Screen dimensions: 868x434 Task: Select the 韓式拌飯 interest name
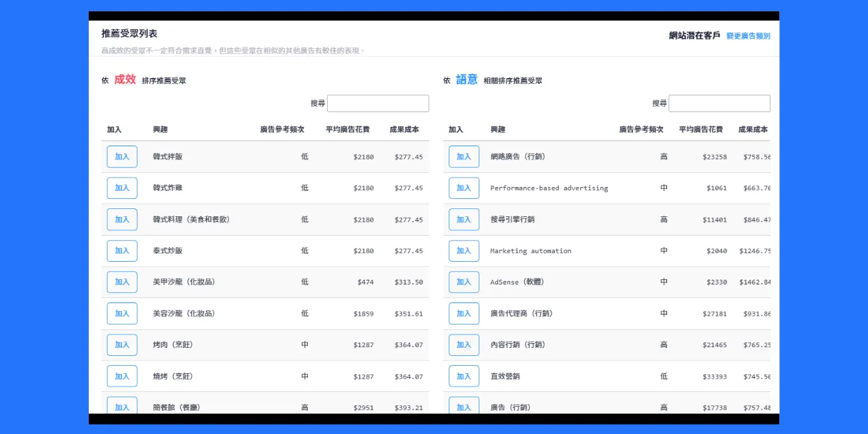[x=168, y=157]
